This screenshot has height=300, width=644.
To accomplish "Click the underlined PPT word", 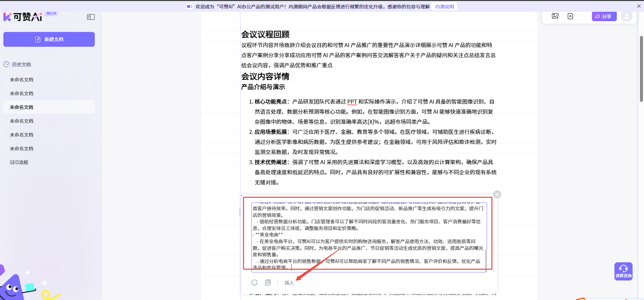I will coord(352,102).
